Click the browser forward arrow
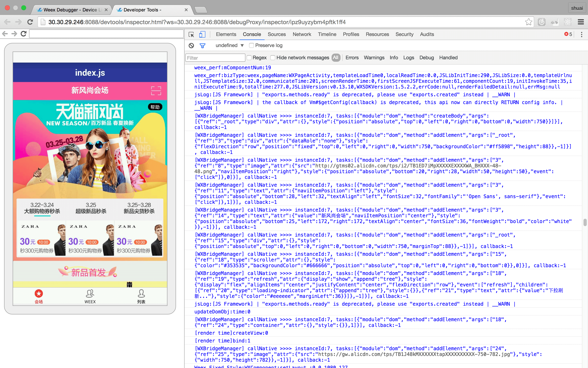This screenshot has height=368, width=588. pos(18,22)
